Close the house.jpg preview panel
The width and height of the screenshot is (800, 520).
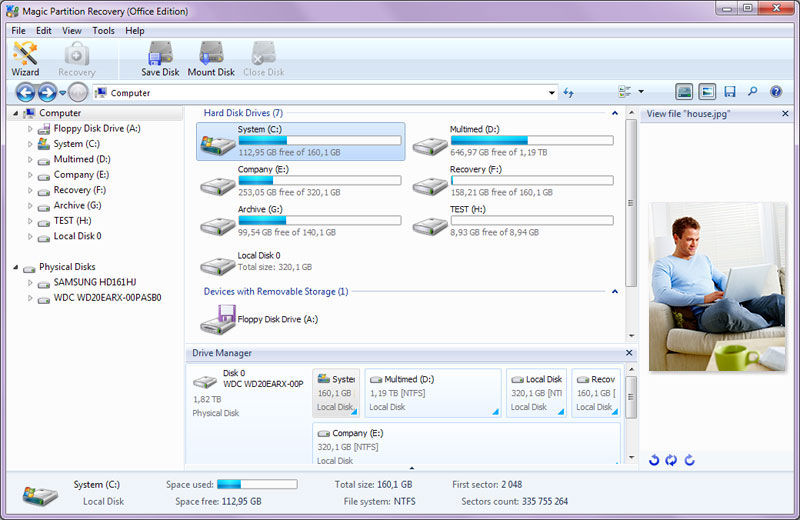785,114
